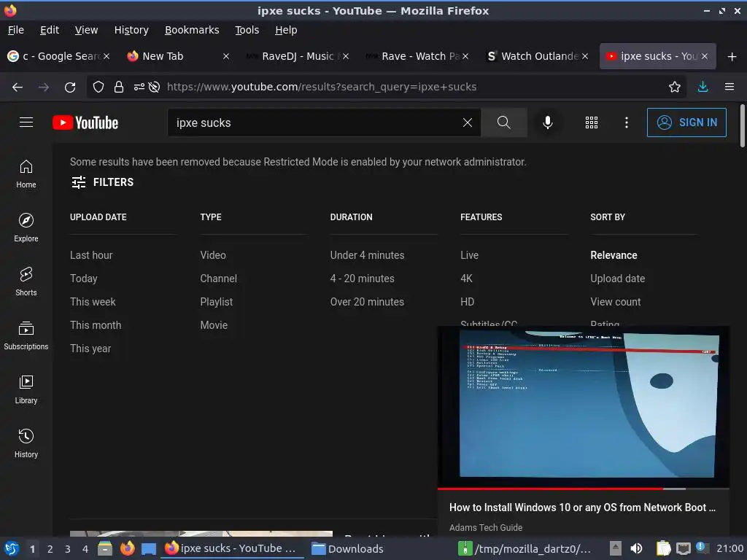
Task: Sort results by View count
Action: (x=616, y=302)
